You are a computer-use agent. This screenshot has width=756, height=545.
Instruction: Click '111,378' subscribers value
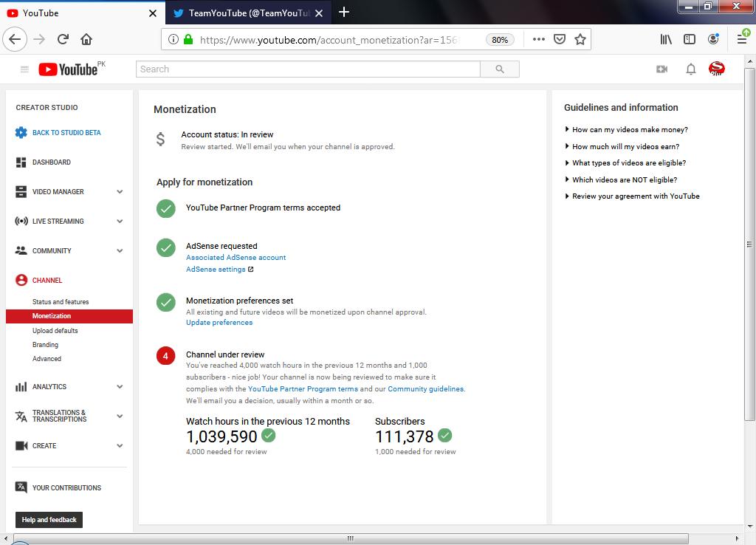[x=405, y=436]
